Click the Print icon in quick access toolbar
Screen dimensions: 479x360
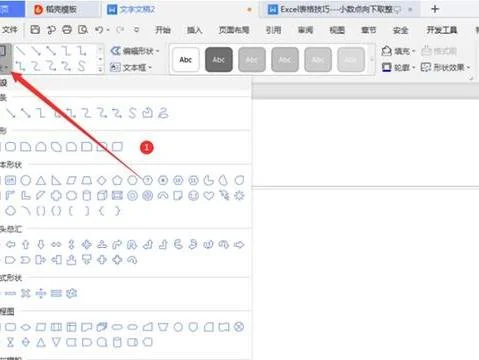(67, 30)
